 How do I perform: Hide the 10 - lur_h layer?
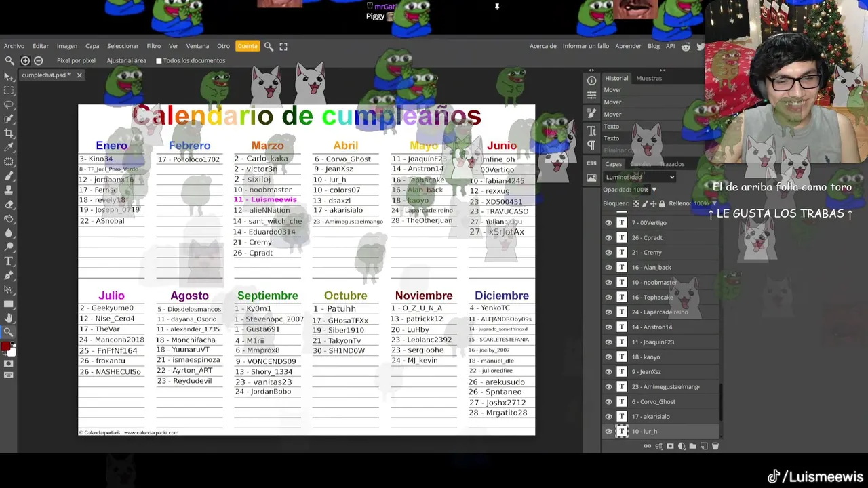tap(608, 431)
